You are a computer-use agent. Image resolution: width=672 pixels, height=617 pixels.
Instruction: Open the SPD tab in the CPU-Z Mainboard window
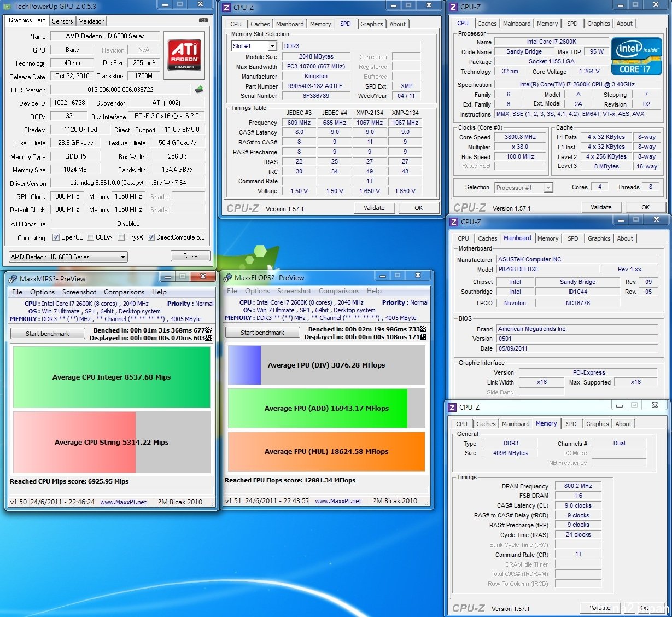[573, 238]
